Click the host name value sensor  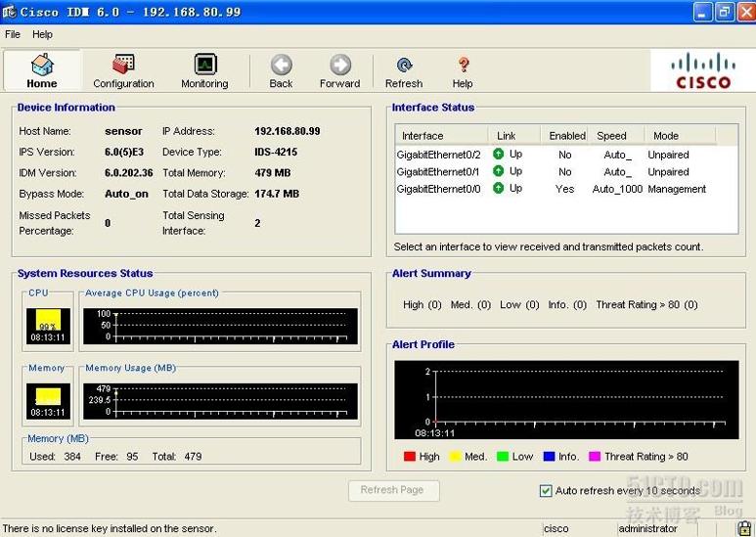(x=123, y=131)
